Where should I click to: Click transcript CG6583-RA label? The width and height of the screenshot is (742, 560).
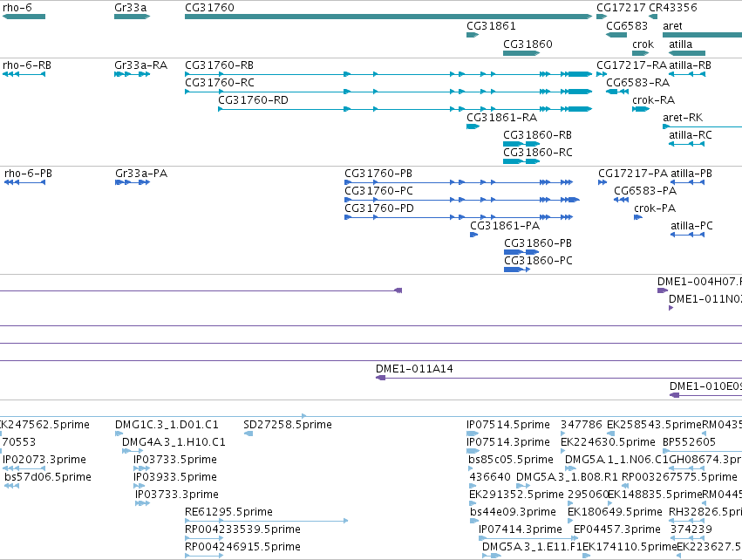coord(638,83)
